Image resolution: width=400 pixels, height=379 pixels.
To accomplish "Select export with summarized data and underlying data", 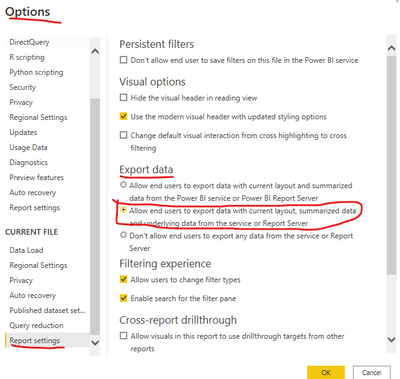I will [x=123, y=210].
